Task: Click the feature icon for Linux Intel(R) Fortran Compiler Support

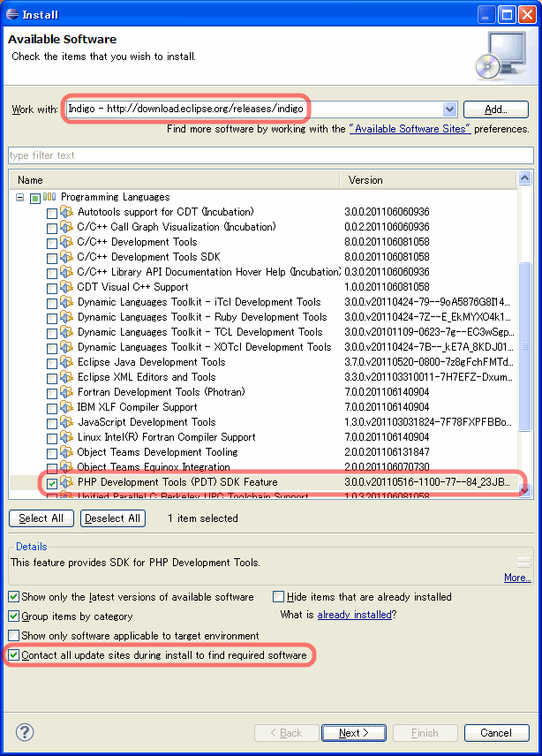Action: coord(66,437)
